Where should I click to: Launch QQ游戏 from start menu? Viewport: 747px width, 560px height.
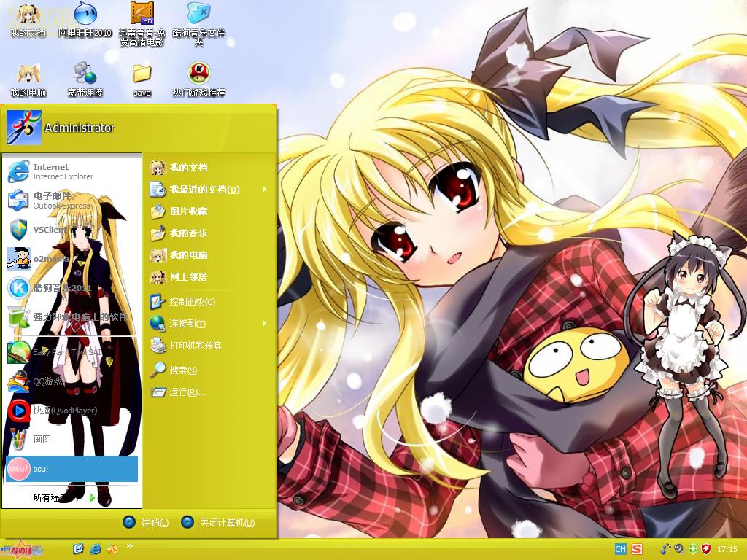(71, 381)
